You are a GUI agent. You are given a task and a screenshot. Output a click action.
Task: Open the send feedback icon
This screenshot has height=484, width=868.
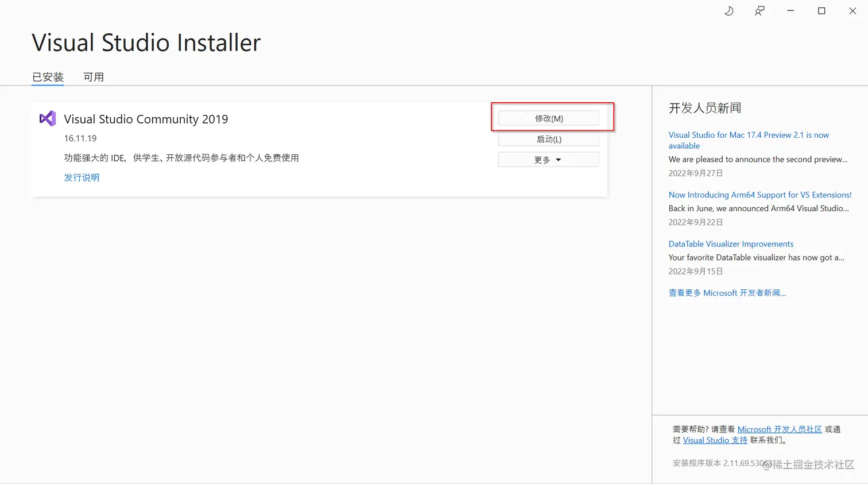pos(759,11)
